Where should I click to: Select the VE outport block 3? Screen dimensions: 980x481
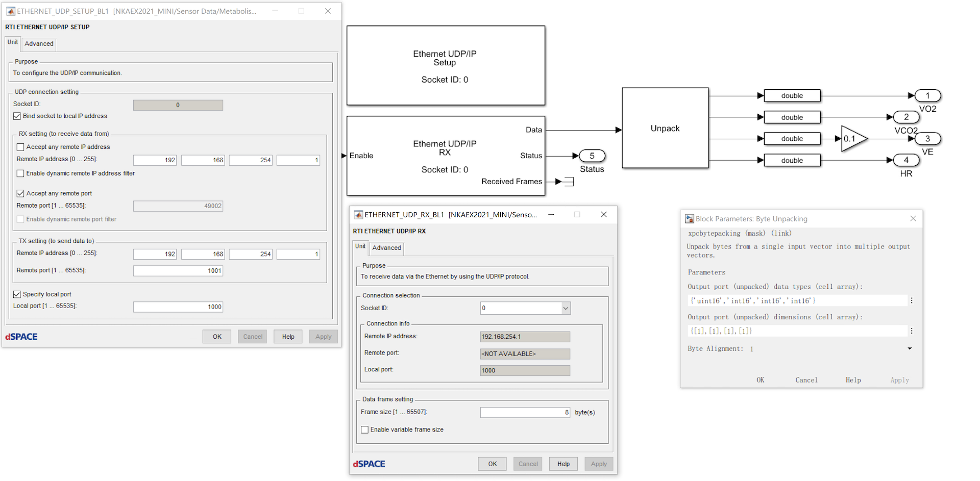tap(927, 139)
